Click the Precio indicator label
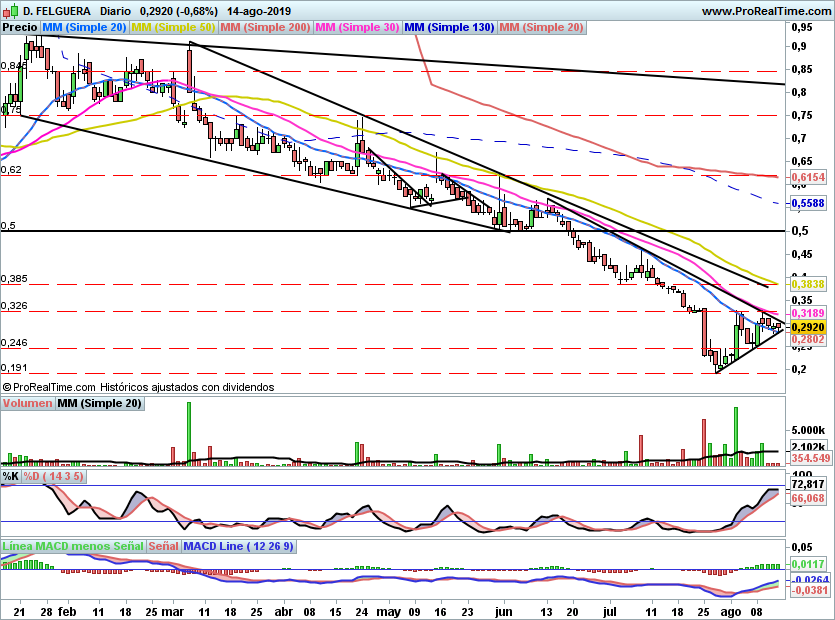This screenshot has width=835, height=620. (20, 28)
